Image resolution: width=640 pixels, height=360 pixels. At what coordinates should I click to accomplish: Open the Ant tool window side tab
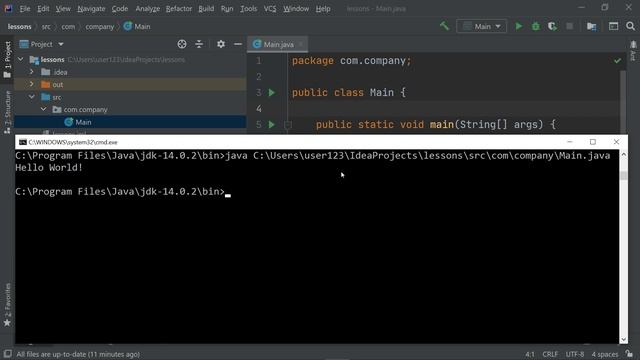pos(633,51)
